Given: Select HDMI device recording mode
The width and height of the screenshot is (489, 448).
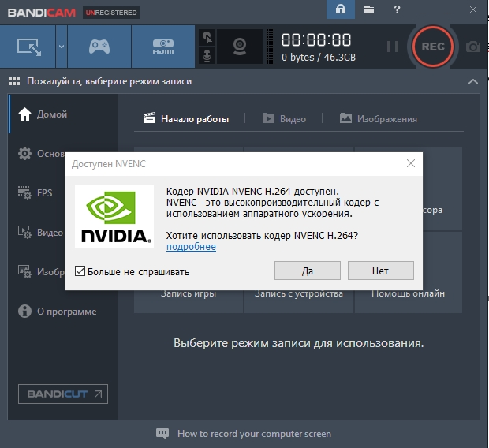Looking at the screenshot, I should (x=163, y=47).
